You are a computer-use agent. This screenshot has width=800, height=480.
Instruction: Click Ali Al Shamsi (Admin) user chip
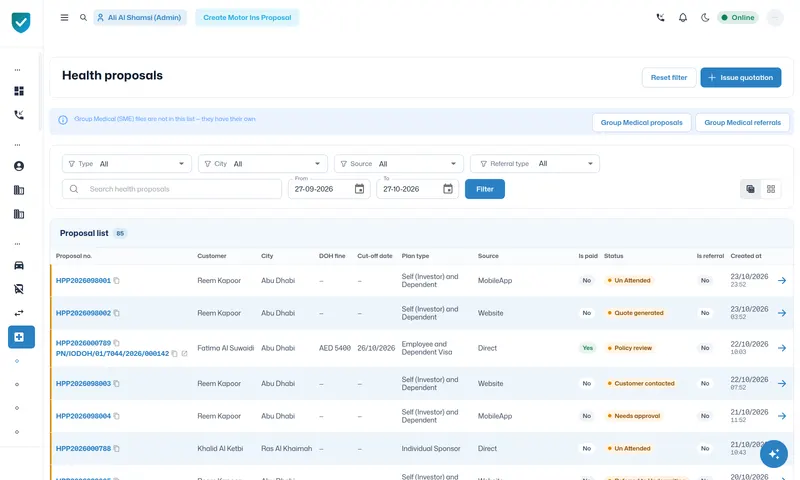[140, 17]
